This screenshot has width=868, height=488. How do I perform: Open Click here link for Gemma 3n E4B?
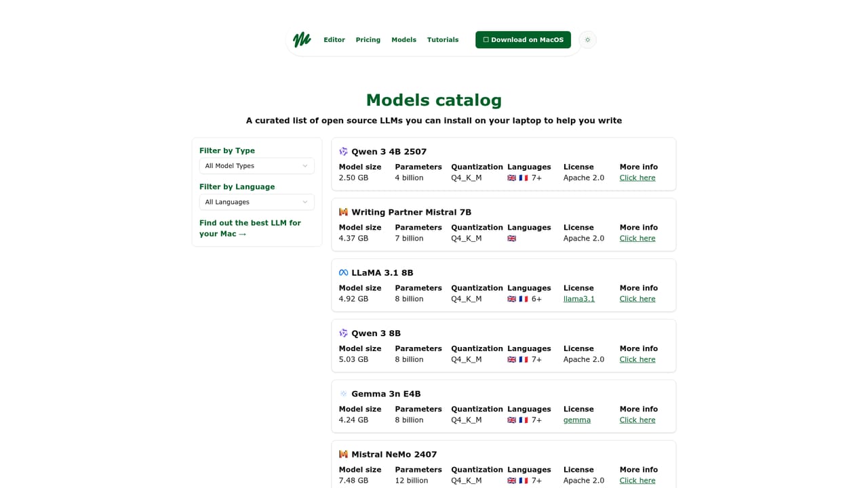tap(637, 420)
